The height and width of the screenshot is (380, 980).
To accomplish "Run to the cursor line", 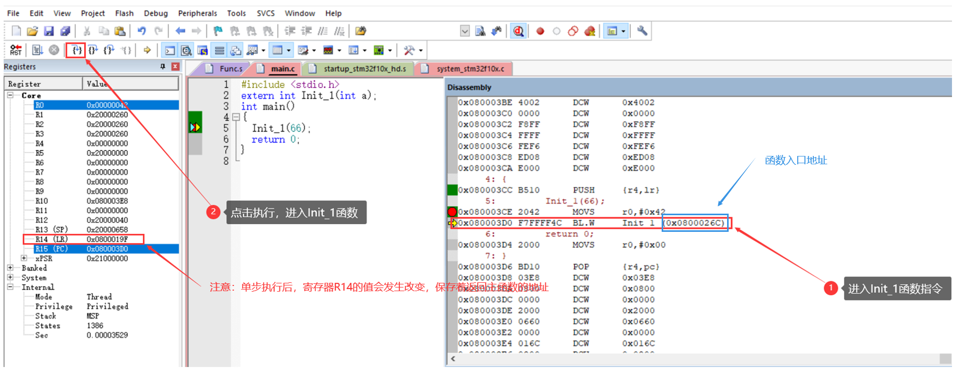I will 126,50.
